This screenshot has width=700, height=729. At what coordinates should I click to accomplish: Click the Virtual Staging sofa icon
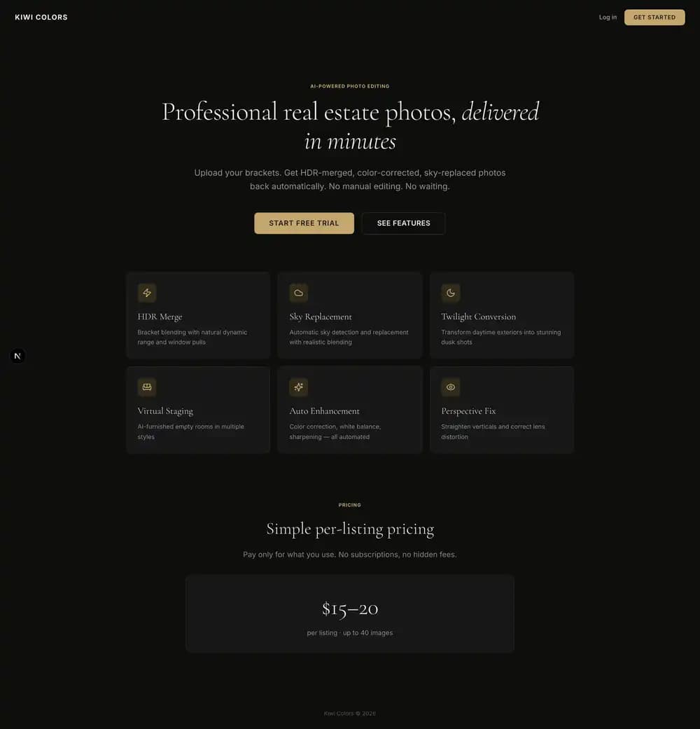(146, 387)
